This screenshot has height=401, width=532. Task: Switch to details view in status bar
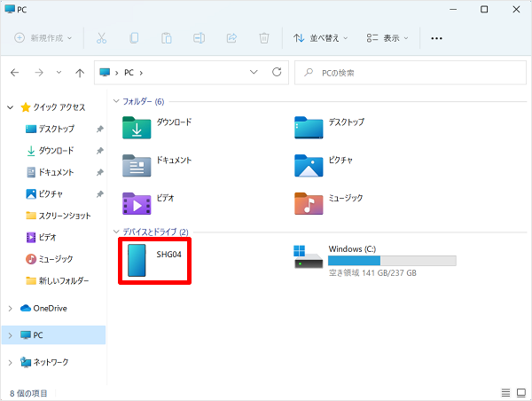click(x=505, y=393)
